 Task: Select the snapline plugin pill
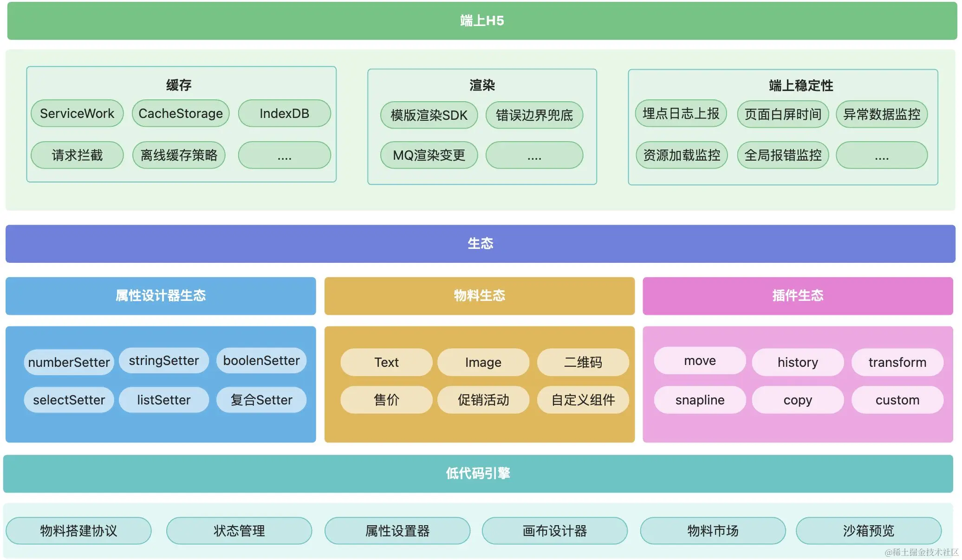click(x=700, y=400)
